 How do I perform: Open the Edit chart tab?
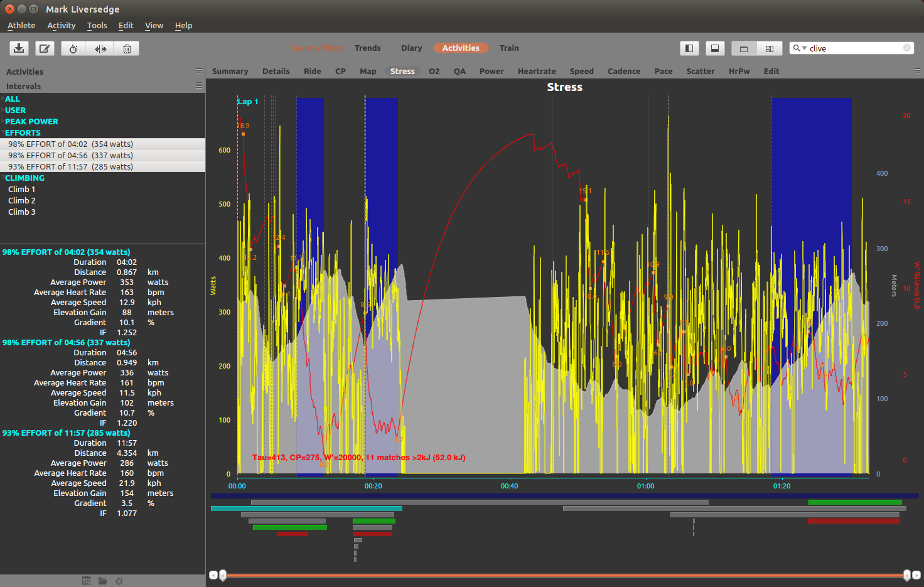tap(771, 72)
